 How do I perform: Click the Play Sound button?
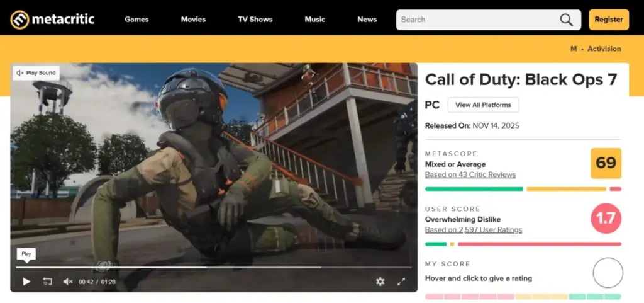tap(36, 73)
